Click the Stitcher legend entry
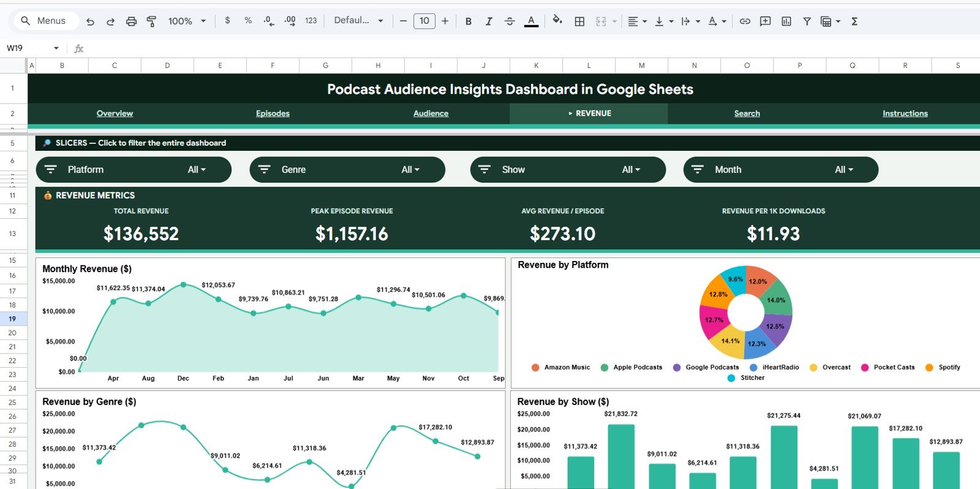The height and width of the screenshot is (489, 980). tap(746, 378)
